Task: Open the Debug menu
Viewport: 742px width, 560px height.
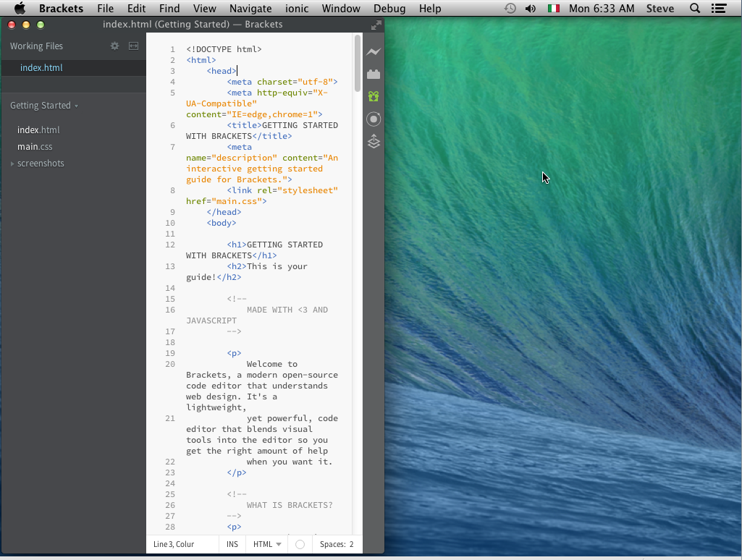Action: (389, 9)
